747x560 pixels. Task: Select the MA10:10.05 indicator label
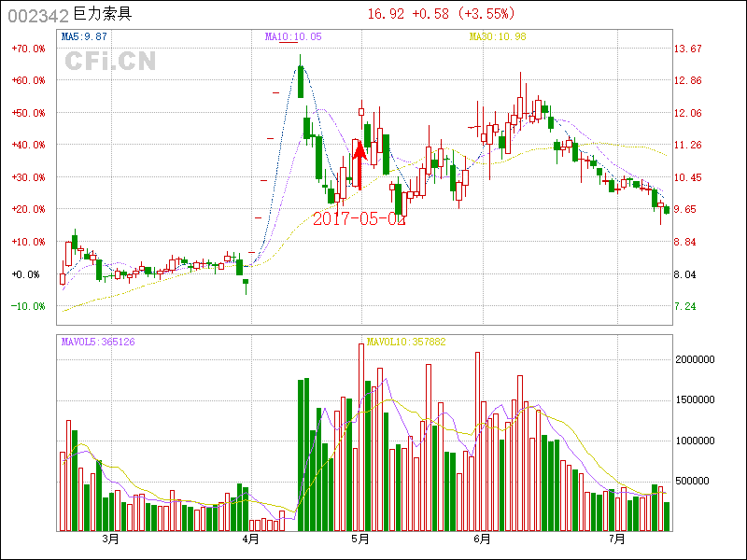coord(293,36)
